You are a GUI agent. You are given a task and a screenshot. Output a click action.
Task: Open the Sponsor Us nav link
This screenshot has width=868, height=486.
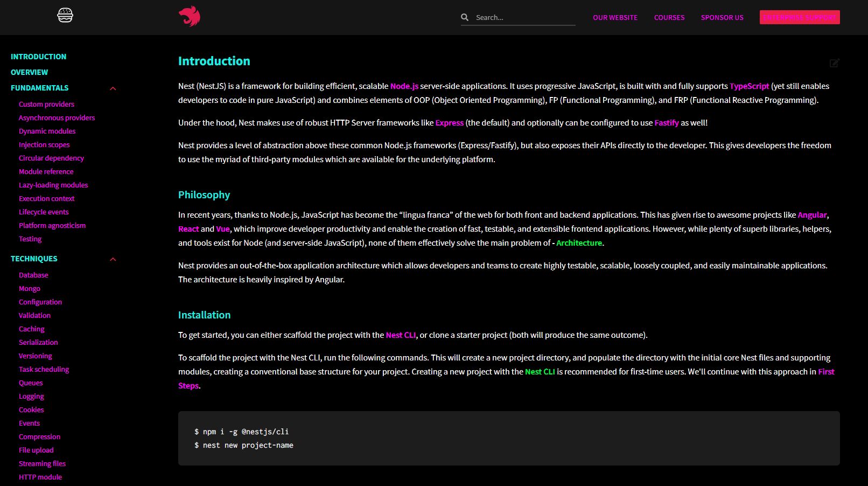[x=722, y=18]
